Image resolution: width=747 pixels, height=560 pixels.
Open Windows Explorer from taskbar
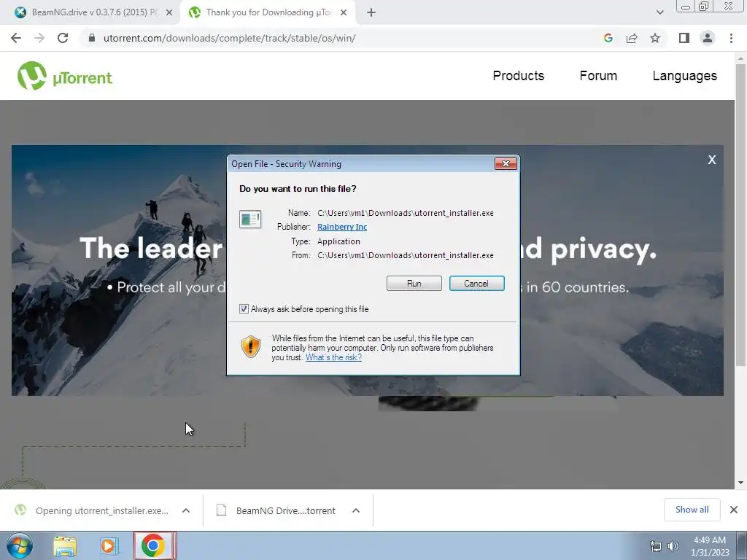click(x=65, y=546)
